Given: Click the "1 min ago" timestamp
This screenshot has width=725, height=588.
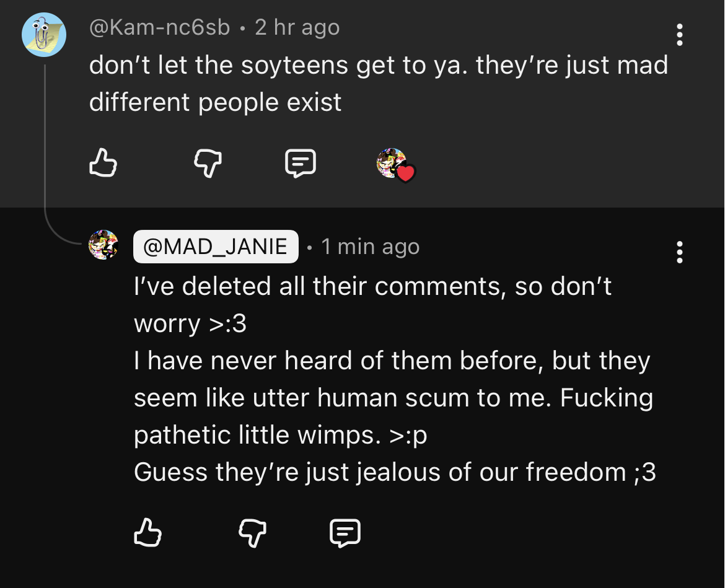Looking at the screenshot, I should 371,247.
